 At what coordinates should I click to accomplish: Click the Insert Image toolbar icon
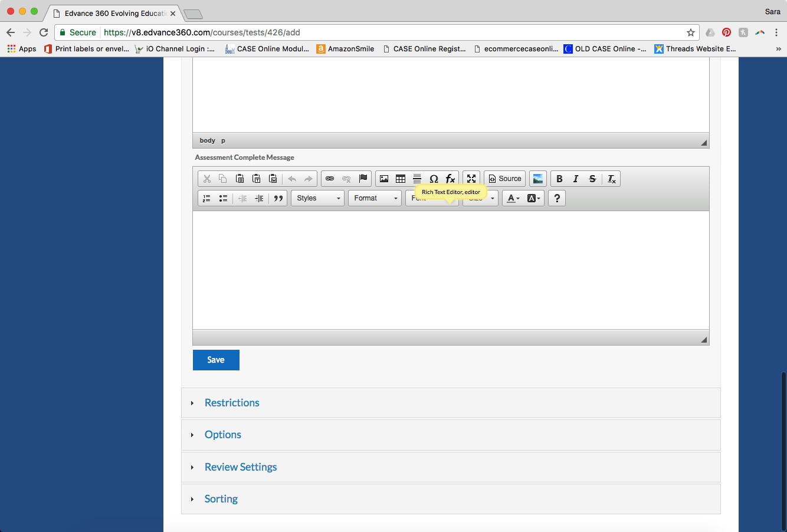[384, 179]
